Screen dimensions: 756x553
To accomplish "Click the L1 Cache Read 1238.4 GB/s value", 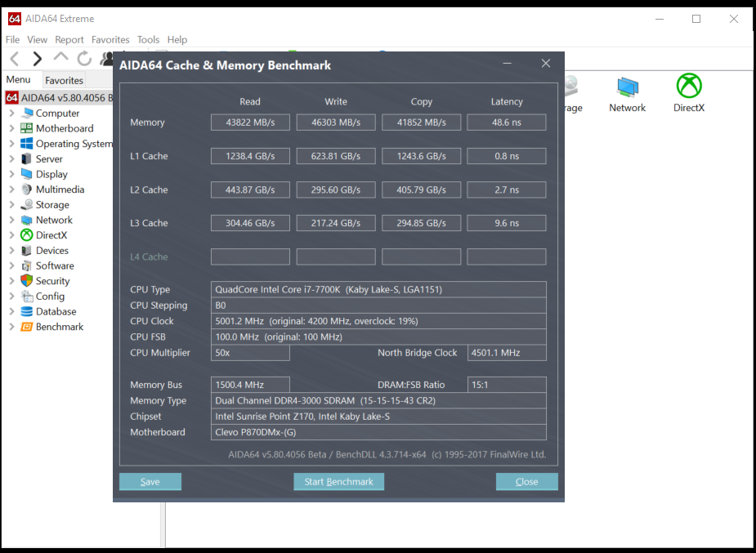I will click(250, 156).
